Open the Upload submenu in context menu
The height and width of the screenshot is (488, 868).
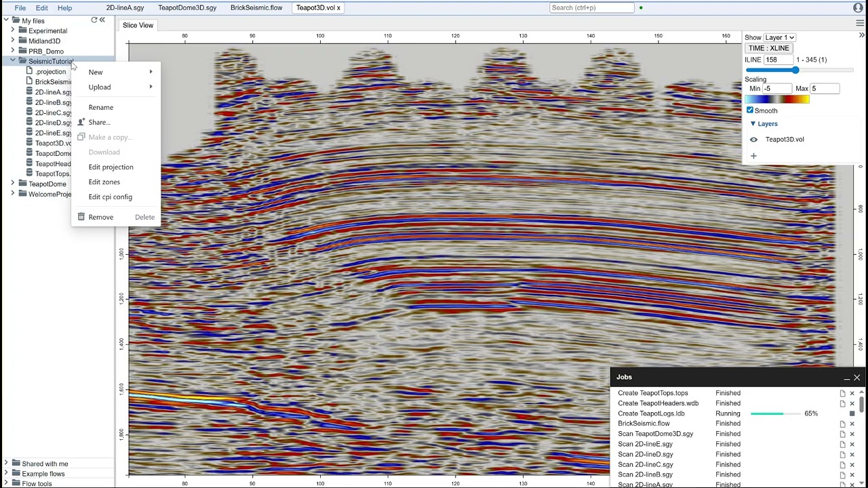click(x=116, y=87)
